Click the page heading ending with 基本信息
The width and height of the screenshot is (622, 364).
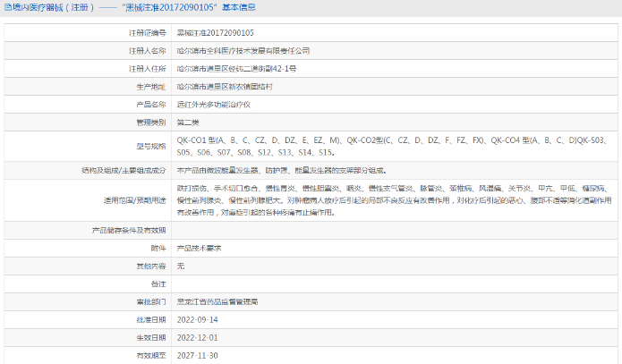point(130,7)
